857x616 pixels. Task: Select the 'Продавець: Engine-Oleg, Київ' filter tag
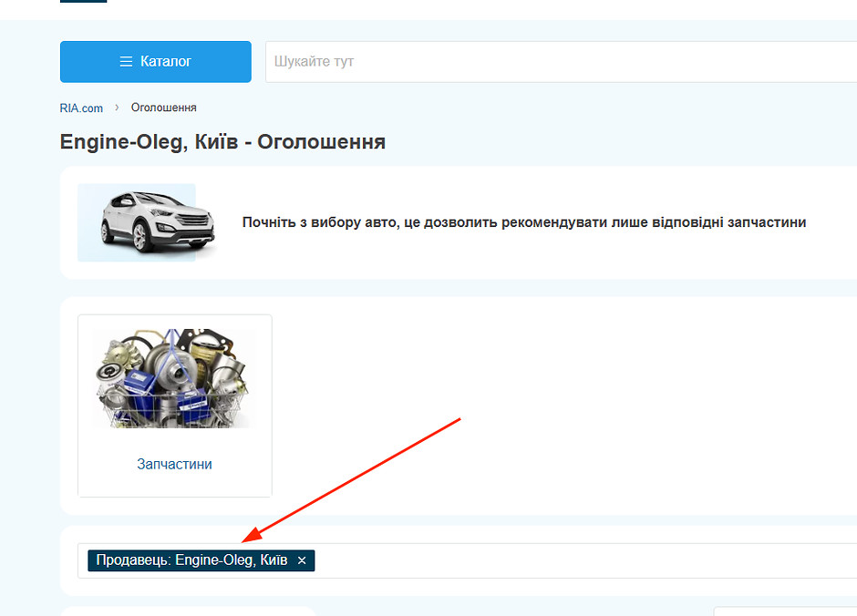tap(191, 560)
